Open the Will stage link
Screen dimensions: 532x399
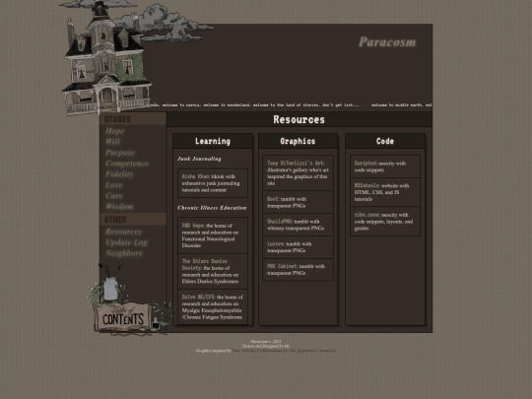coord(112,142)
